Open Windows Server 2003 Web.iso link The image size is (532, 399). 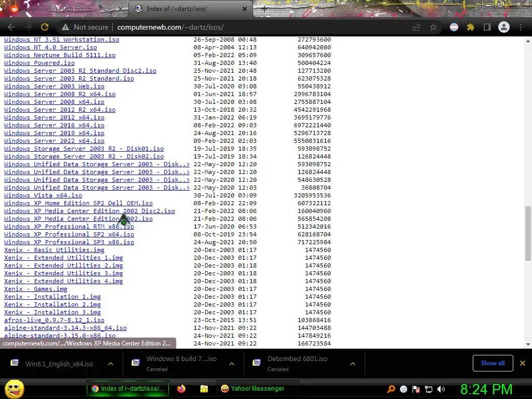tap(54, 86)
